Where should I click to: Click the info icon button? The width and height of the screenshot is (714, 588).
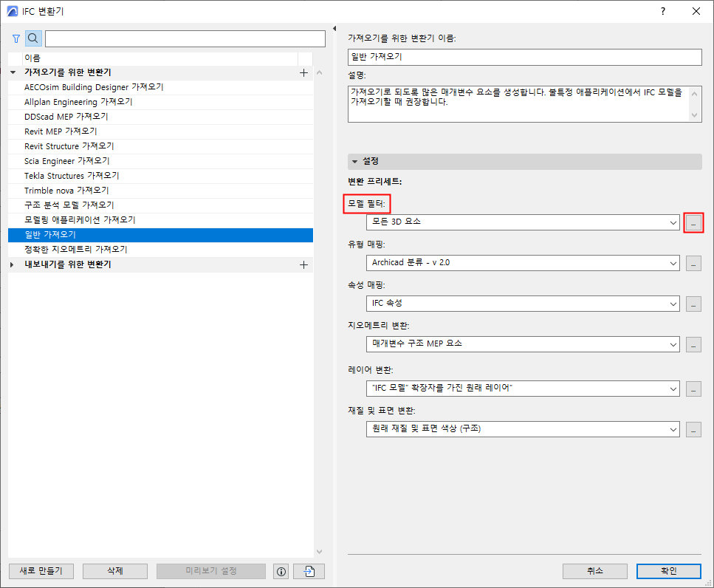point(281,572)
